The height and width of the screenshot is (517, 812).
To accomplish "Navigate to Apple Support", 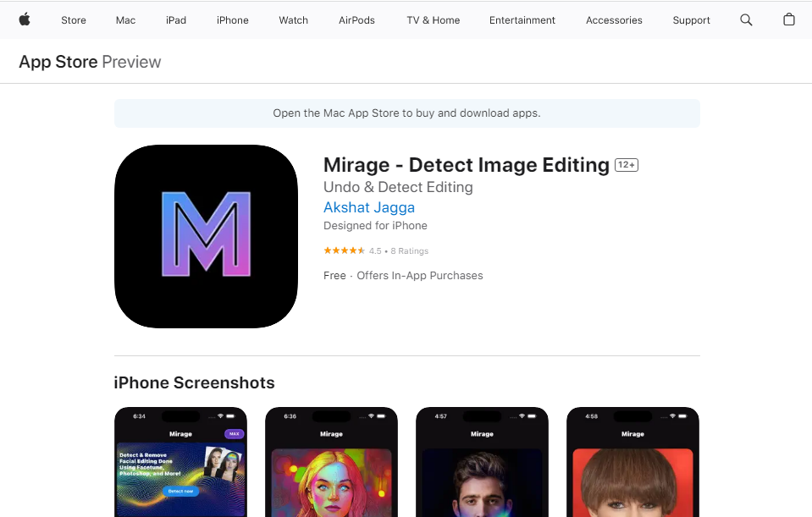I will (691, 20).
